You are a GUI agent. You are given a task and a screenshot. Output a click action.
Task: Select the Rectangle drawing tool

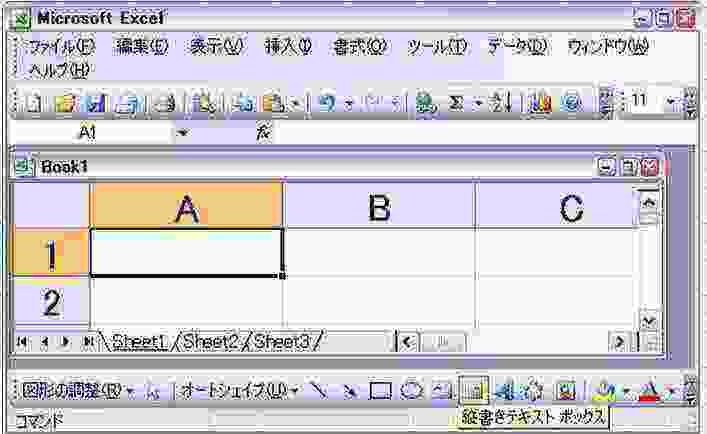380,391
